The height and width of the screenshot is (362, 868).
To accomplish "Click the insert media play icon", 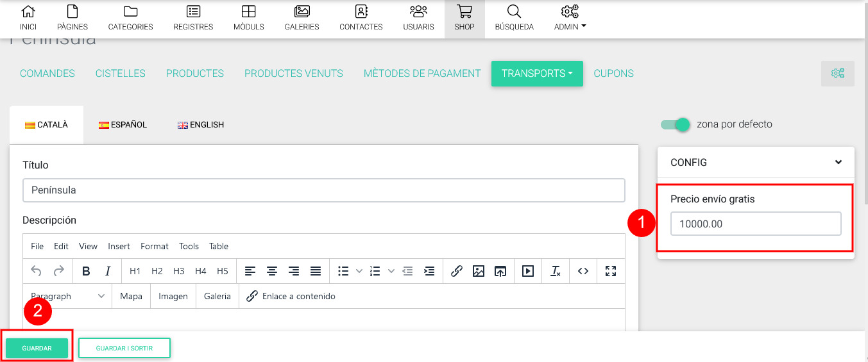I will pos(527,271).
